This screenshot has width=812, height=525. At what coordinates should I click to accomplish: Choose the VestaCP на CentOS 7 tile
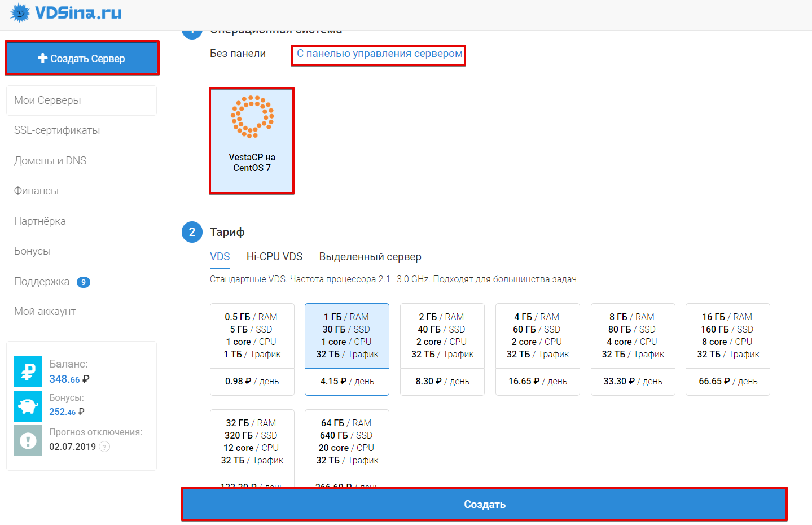tap(252, 141)
